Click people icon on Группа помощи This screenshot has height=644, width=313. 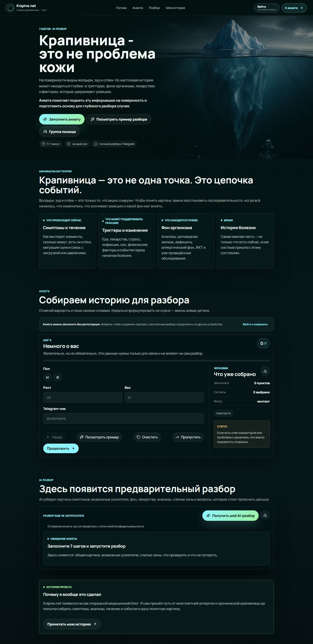pos(45,132)
